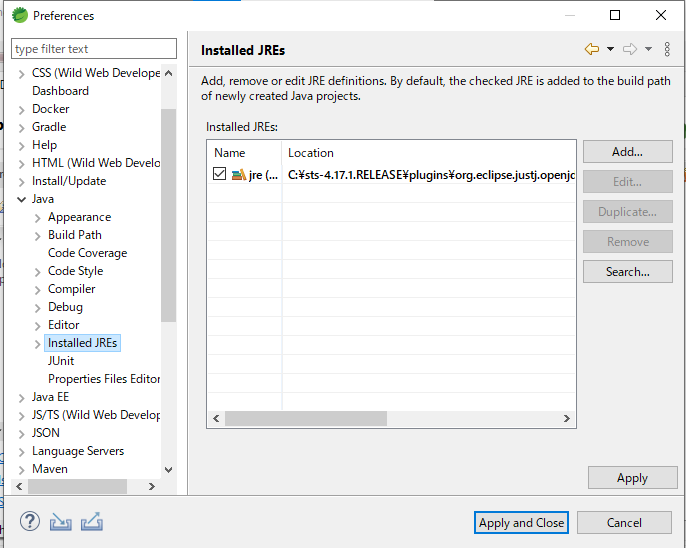Expand the JS/TS (Wild Web Developer) node
Image resolution: width=686 pixels, height=548 pixels.
tap(21, 415)
